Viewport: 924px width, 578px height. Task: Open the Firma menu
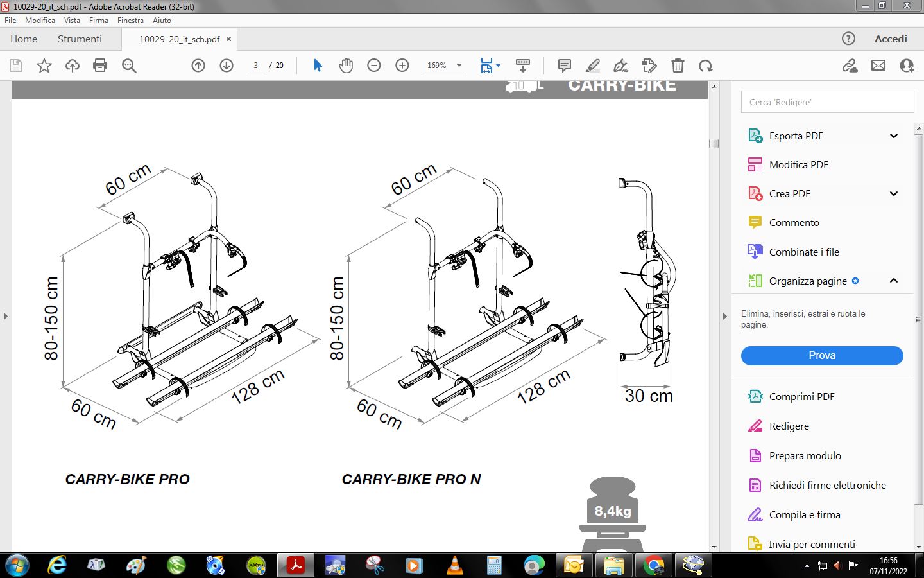pyautogui.click(x=99, y=21)
